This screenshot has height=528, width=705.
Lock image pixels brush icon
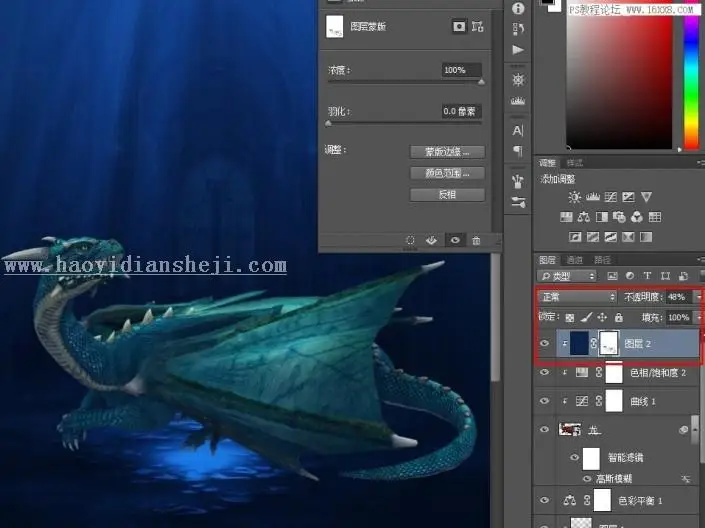click(586, 318)
